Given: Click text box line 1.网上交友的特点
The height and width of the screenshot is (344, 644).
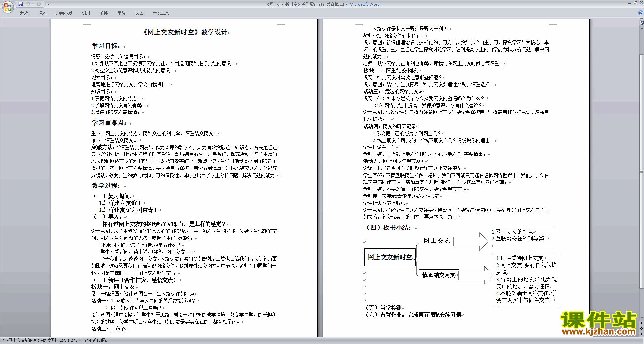Looking at the screenshot, I should tap(513, 232).
